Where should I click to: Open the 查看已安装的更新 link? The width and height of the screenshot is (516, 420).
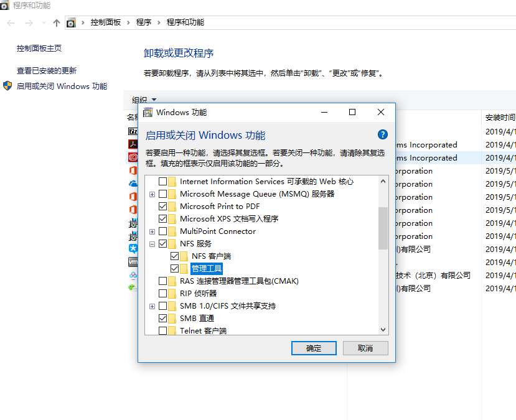47,71
